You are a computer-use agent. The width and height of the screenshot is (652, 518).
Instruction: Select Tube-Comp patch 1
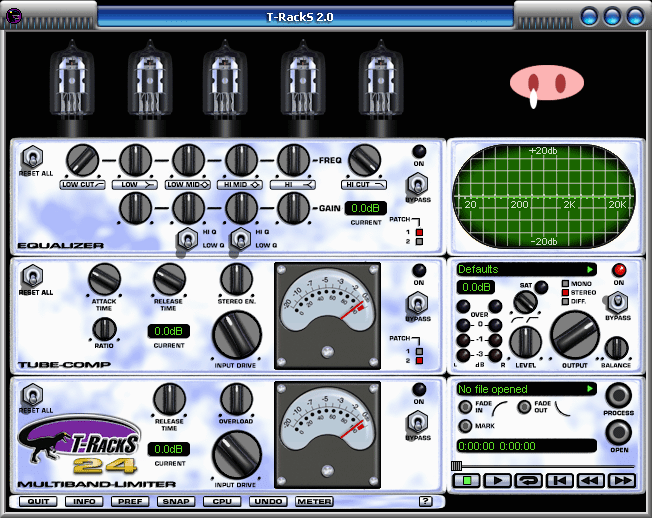[419, 351]
